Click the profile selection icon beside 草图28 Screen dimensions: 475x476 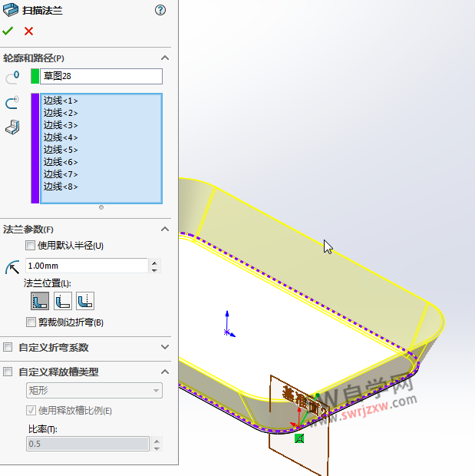click(x=12, y=77)
